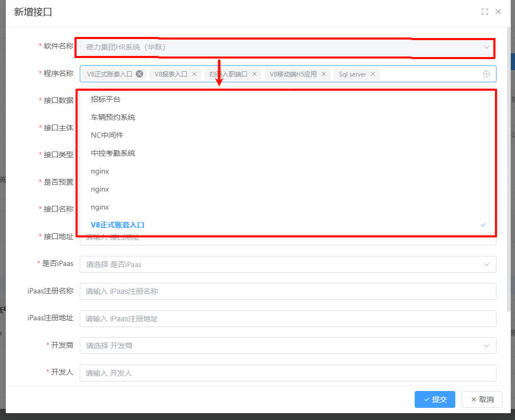Remove the V8正式账套入口 tag
Viewport: 515px width, 420px height.
tap(139, 74)
